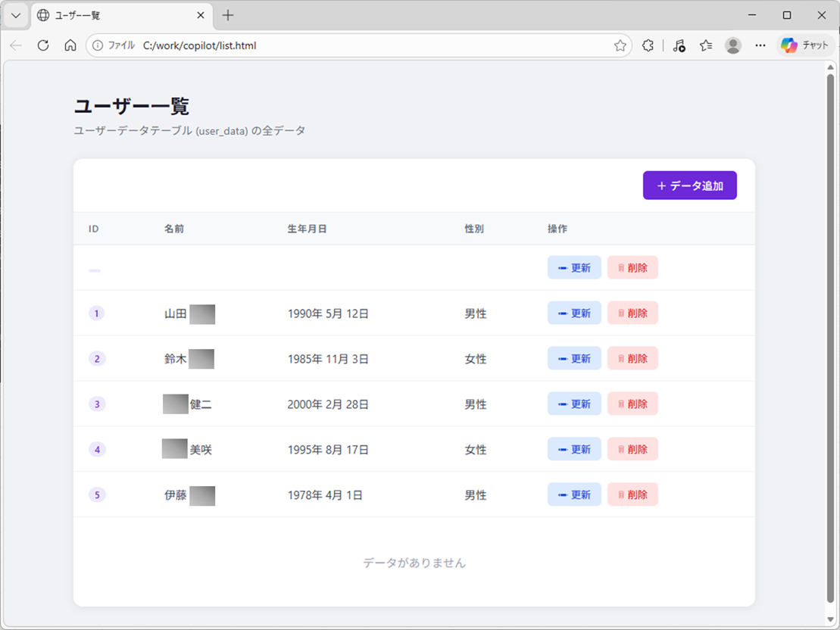Click the データ追加 button
Image resolution: width=840 pixels, height=630 pixels.
[x=689, y=186]
